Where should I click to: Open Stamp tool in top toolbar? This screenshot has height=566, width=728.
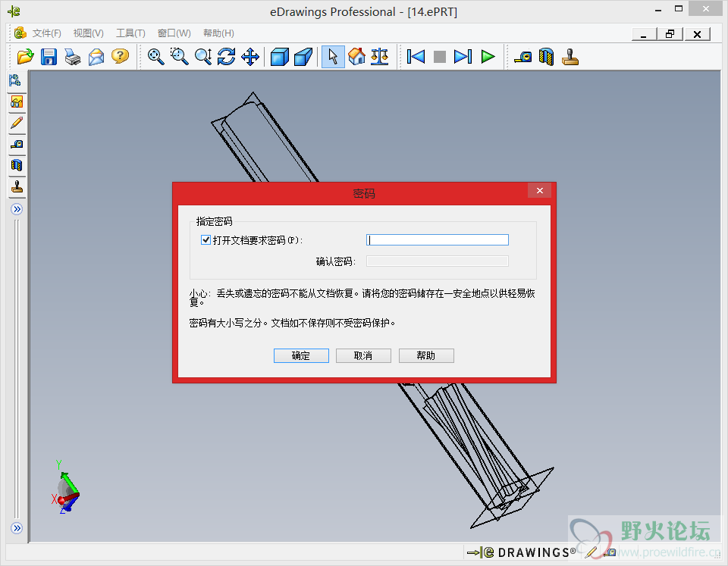[570, 57]
